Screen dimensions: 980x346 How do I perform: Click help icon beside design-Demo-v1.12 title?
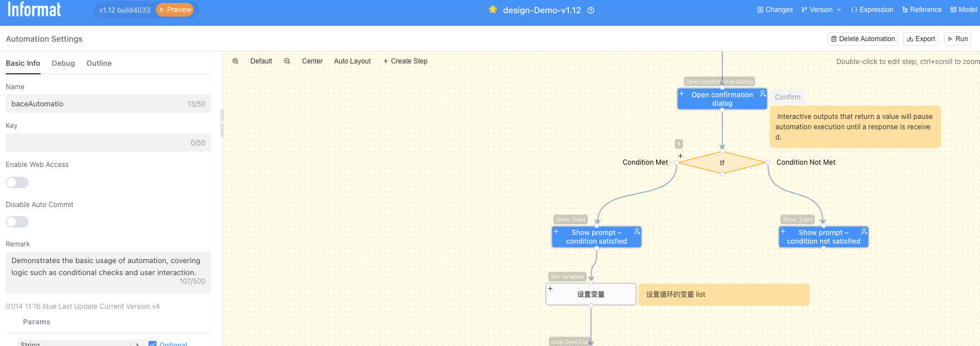coord(591,10)
